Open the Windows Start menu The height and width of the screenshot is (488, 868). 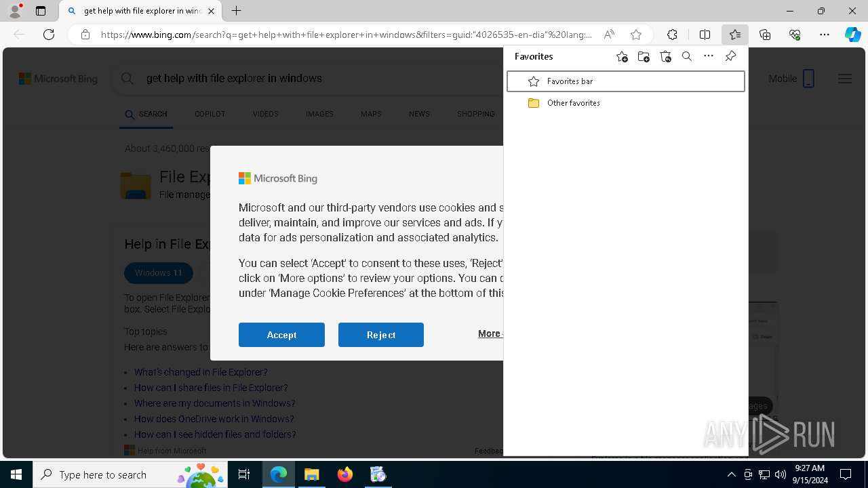(x=16, y=474)
